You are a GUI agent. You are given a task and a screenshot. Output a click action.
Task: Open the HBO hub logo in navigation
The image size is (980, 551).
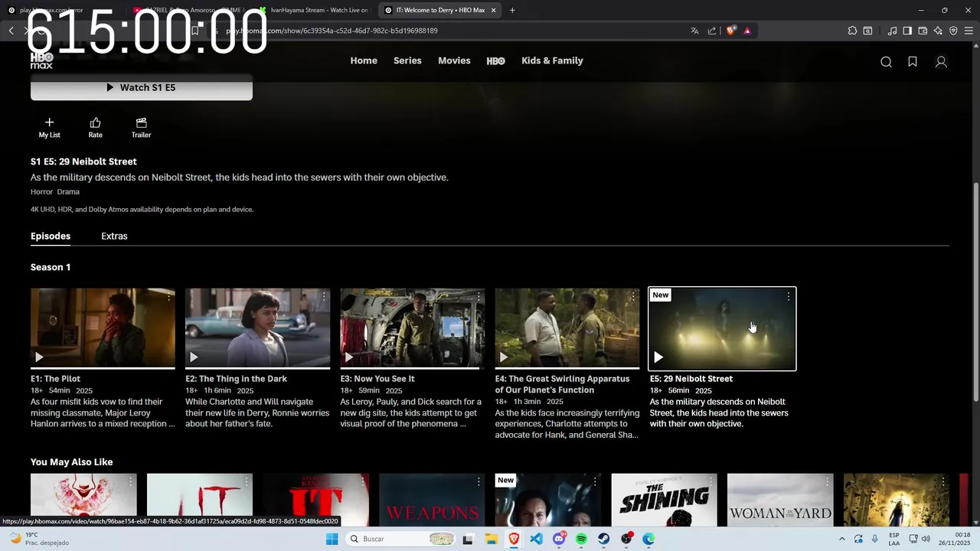pos(495,61)
